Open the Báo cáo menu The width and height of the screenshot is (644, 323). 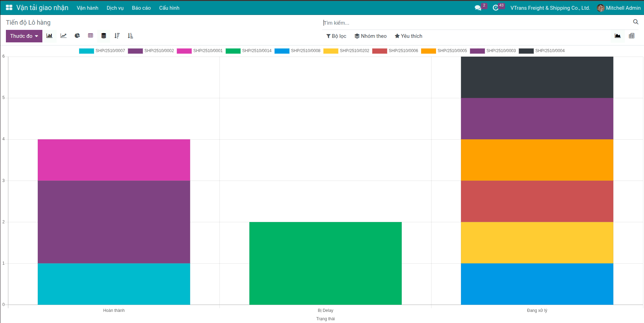coord(141,8)
